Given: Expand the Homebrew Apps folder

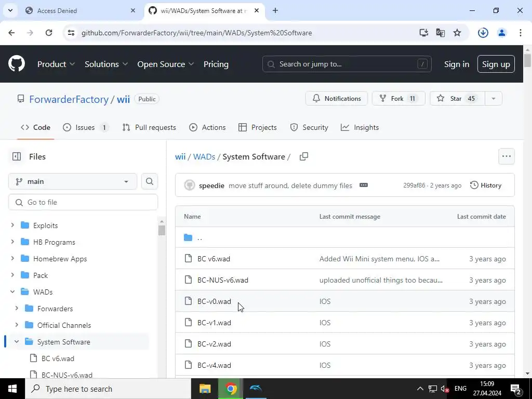Looking at the screenshot, I should [12, 259].
